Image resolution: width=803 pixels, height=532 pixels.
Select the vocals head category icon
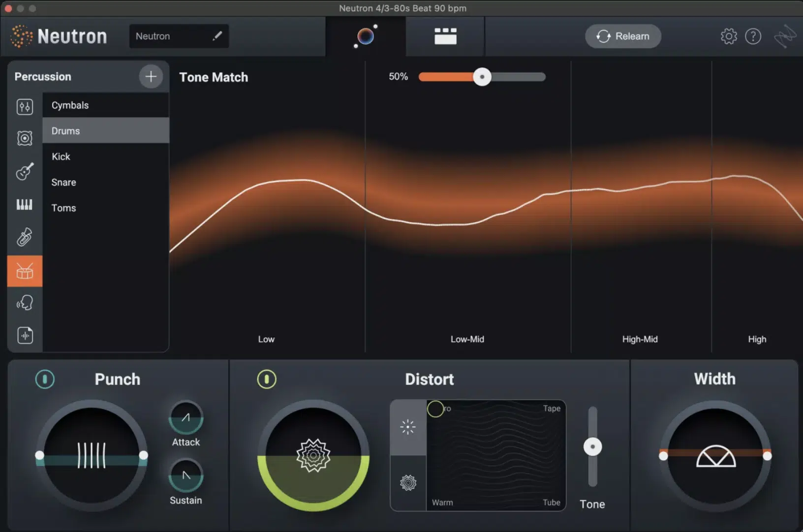coord(25,302)
